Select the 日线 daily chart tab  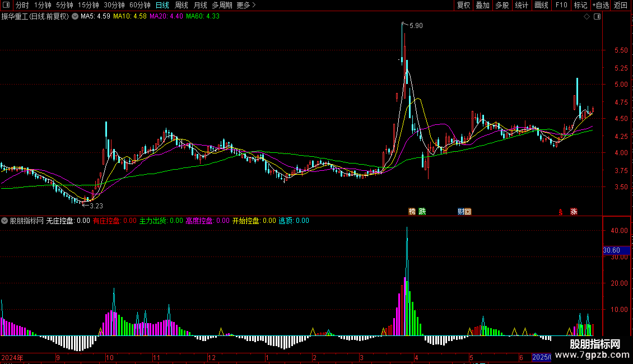coord(162,5)
